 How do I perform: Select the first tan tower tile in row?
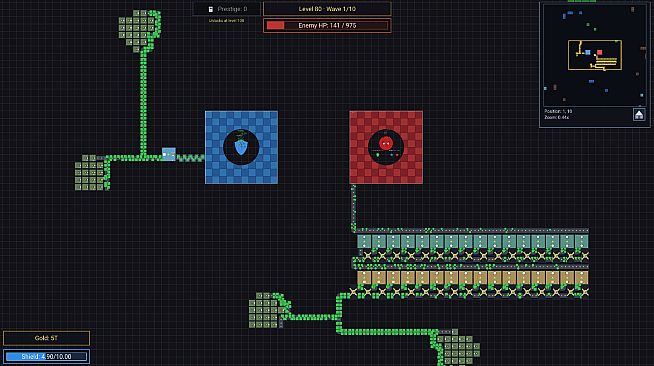coord(365,278)
